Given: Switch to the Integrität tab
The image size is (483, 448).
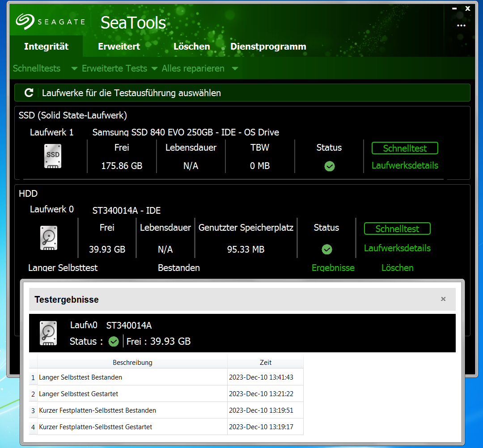Looking at the screenshot, I should [46, 46].
